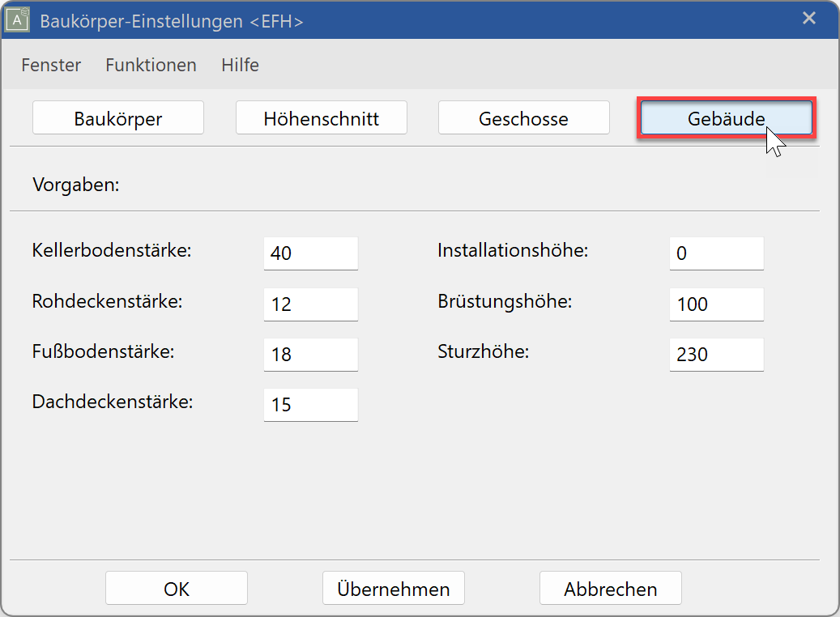Open the Hilfe menu
This screenshot has width=840, height=617.
coord(240,65)
